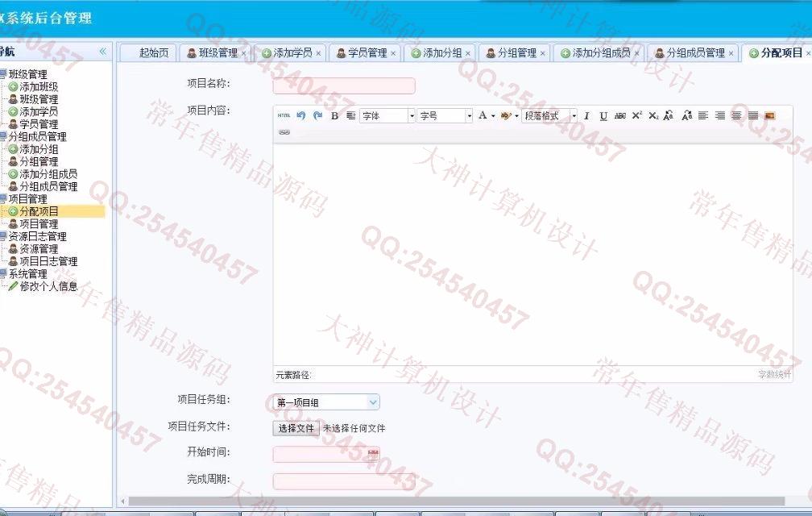Screen dimensions: 812x516
Task: Apply strikethrough formatting in editor
Action: pyautogui.click(x=620, y=115)
